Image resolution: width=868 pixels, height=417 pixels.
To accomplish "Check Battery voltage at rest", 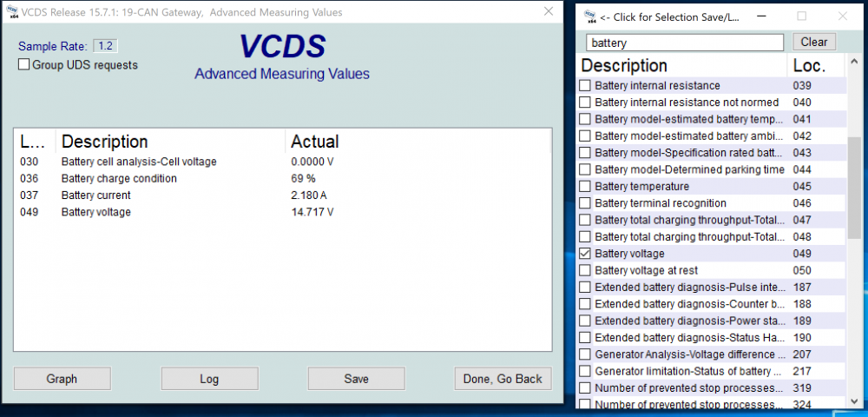I will pos(585,270).
